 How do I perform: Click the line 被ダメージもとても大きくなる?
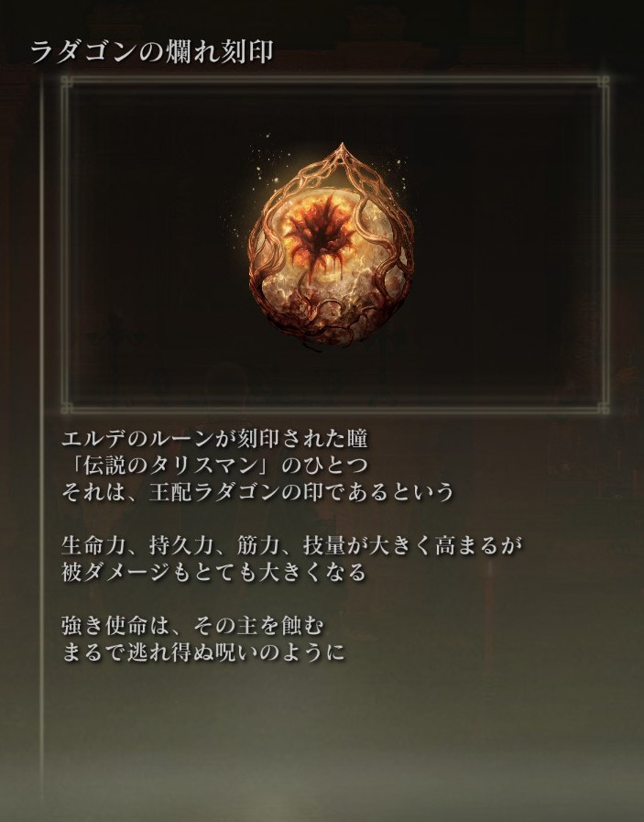[213, 573]
